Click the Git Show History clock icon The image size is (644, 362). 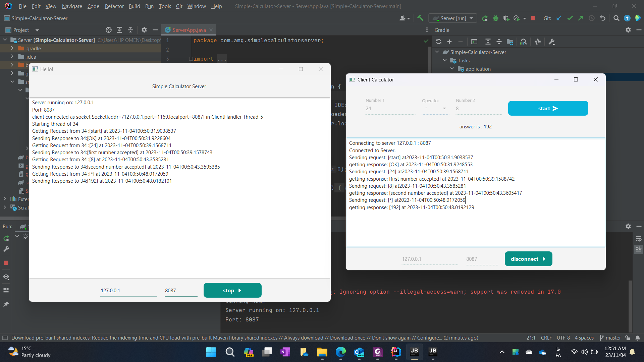point(592,18)
